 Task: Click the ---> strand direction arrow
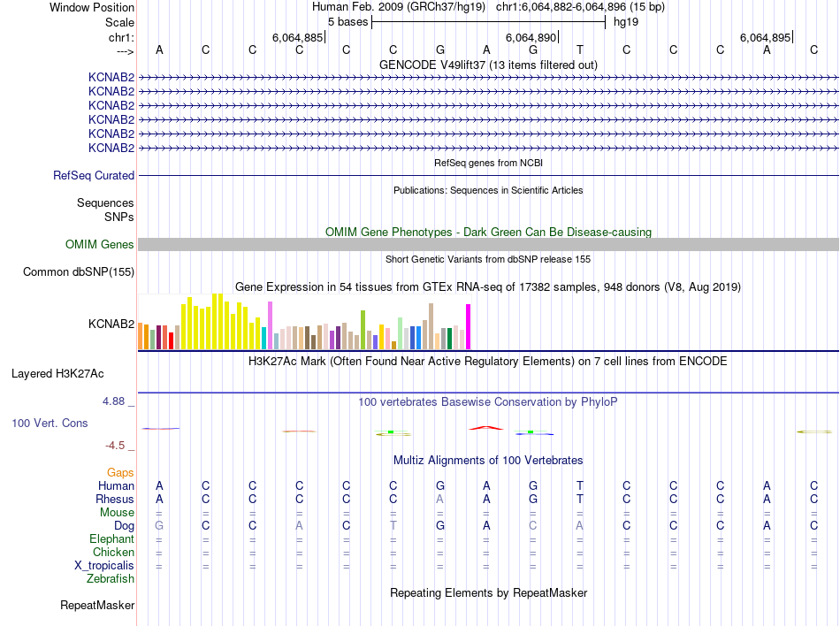coord(125,51)
